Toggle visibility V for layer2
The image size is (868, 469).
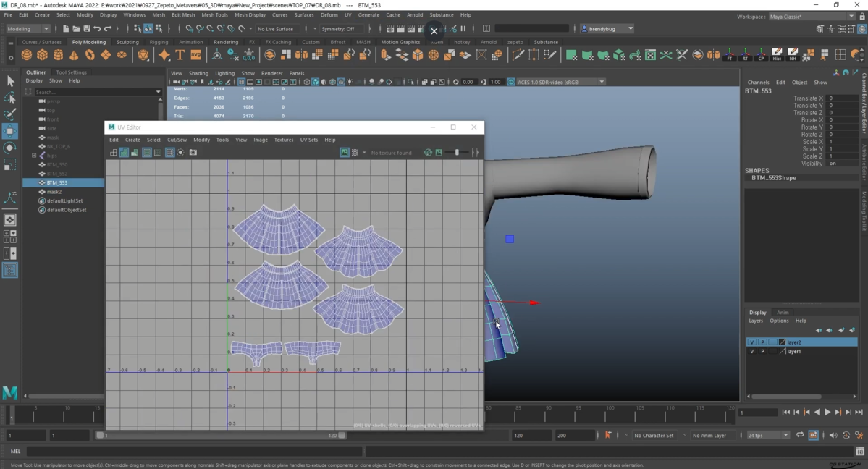(751, 342)
